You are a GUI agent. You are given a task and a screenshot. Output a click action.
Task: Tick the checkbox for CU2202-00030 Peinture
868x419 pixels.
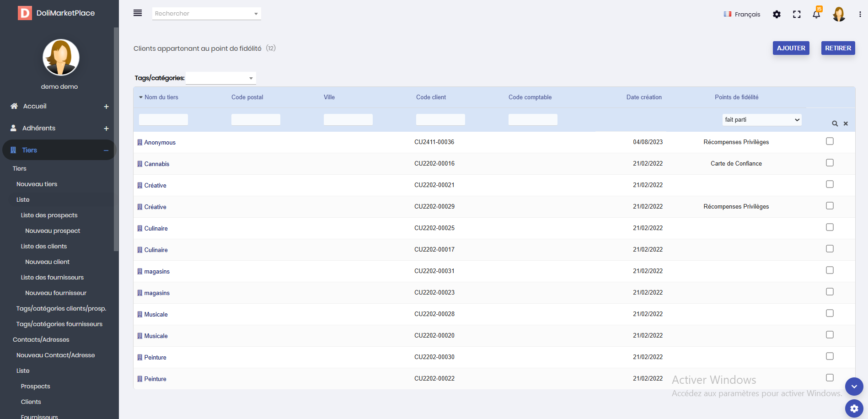click(x=830, y=356)
